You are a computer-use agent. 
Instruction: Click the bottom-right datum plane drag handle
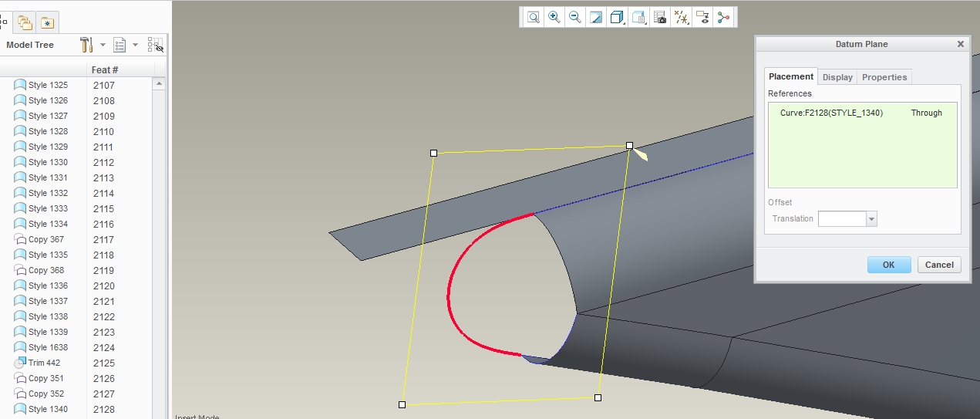pos(598,397)
